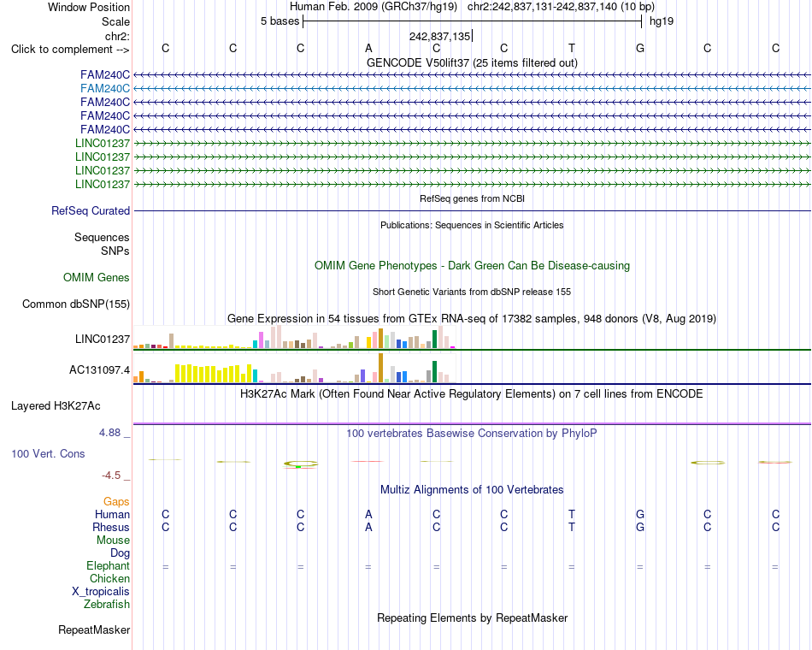The image size is (812, 650).
Task: Open the OMIM Gene Phenotypes green title
Action: coord(473,265)
